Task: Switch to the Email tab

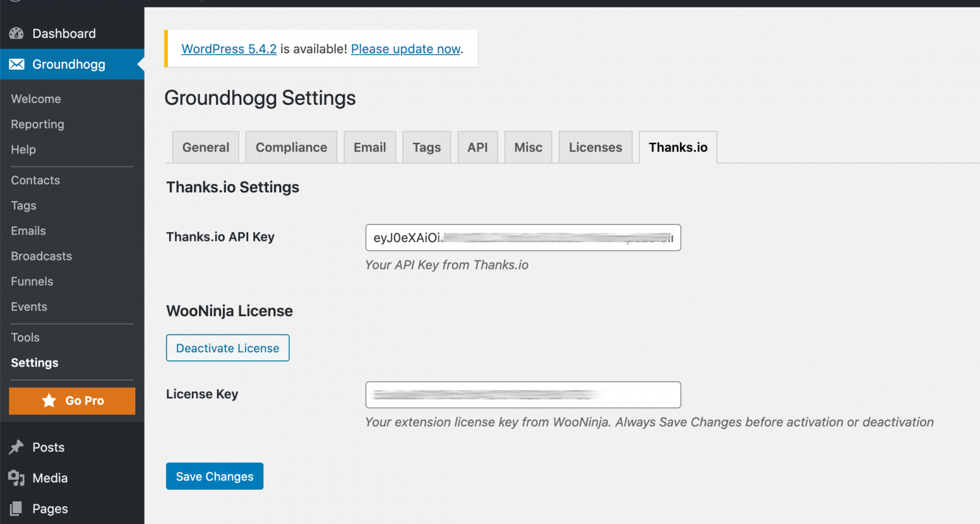Action: [370, 147]
